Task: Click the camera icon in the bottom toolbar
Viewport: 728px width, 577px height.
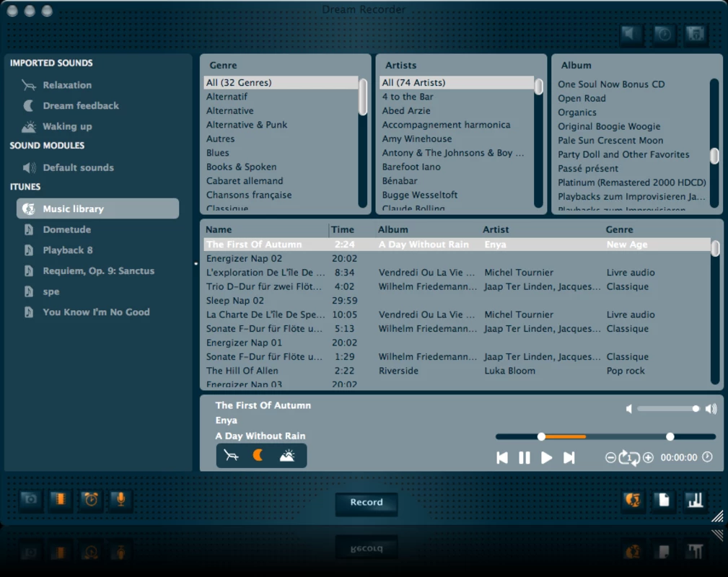Action: point(30,500)
